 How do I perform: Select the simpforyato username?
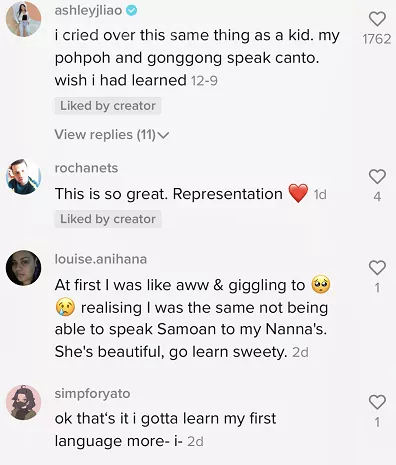tap(92, 394)
